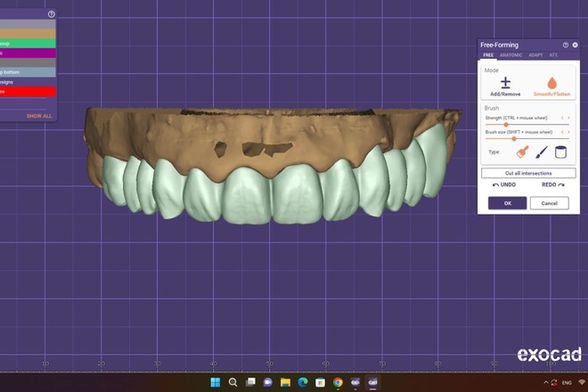The width and height of the screenshot is (588, 392).
Task: Switch to the Adapt tab
Action: [535, 55]
